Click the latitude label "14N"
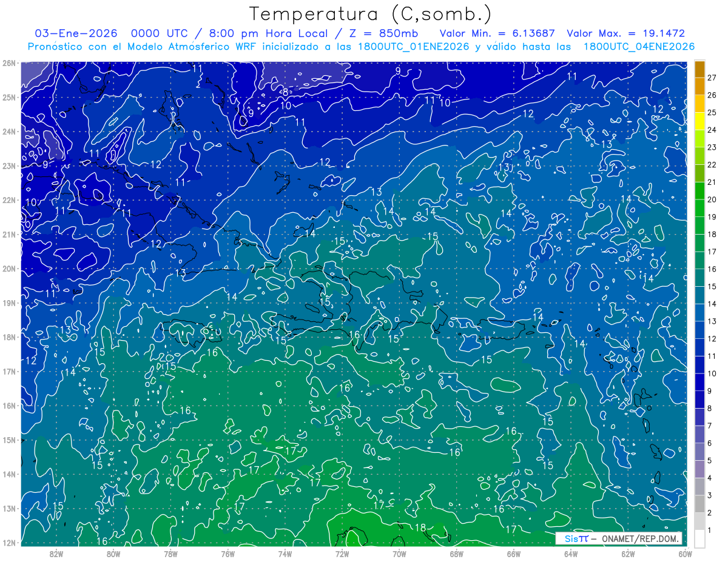 [x=8, y=474]
